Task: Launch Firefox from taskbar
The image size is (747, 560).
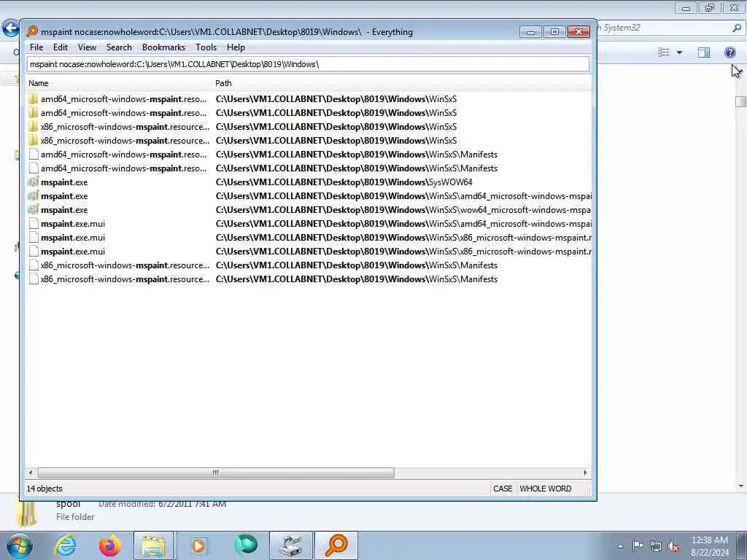Action: [109, 545]
